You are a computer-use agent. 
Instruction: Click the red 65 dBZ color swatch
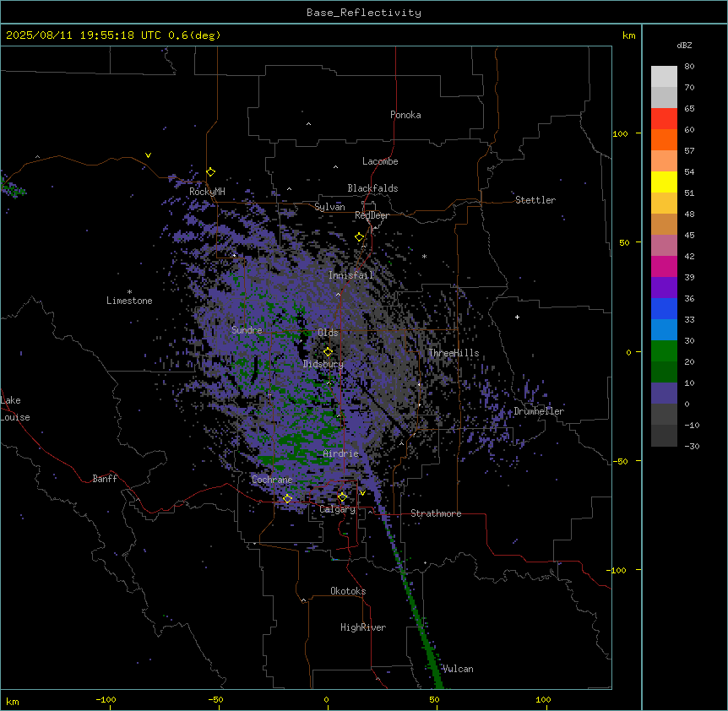click(664, 119)
